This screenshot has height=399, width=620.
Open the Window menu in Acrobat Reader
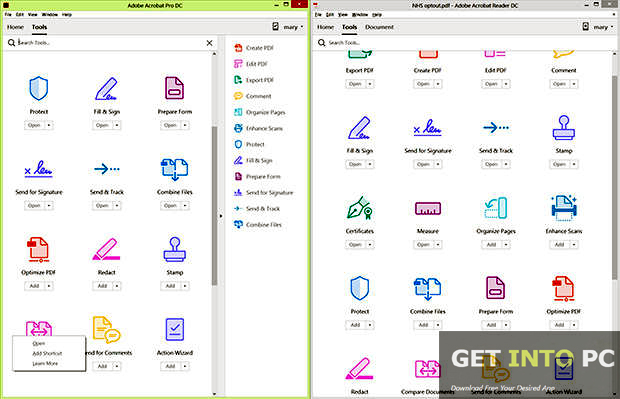(360, 15)
